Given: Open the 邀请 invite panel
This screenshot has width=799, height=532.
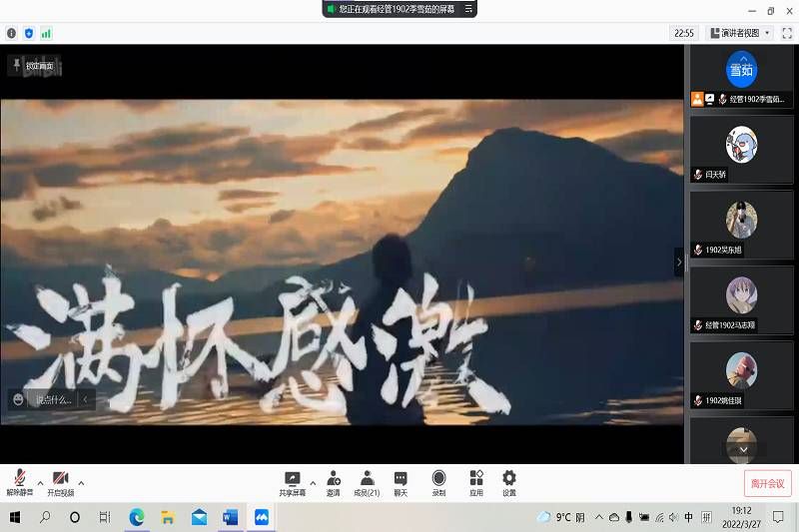Looking at the screenshot, I should coord(334,483).
